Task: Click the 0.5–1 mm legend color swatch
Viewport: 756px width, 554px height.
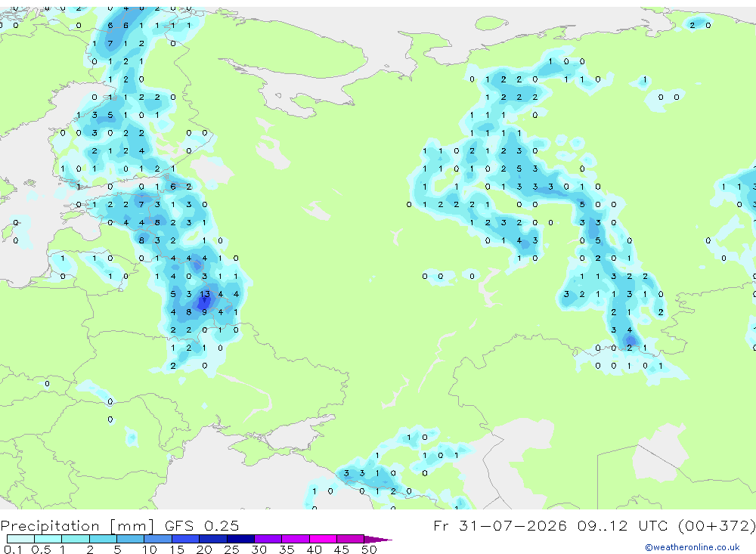Action: coord(48,539)
